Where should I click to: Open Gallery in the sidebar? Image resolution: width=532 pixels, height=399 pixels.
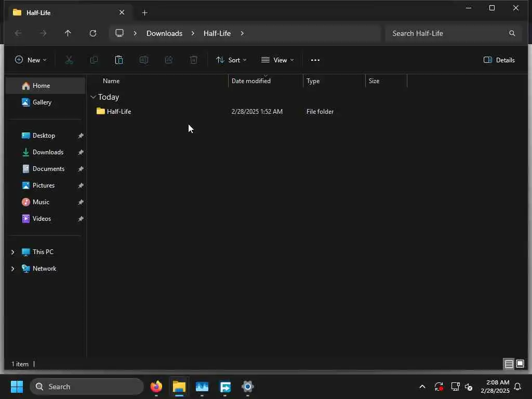[45, 102]
